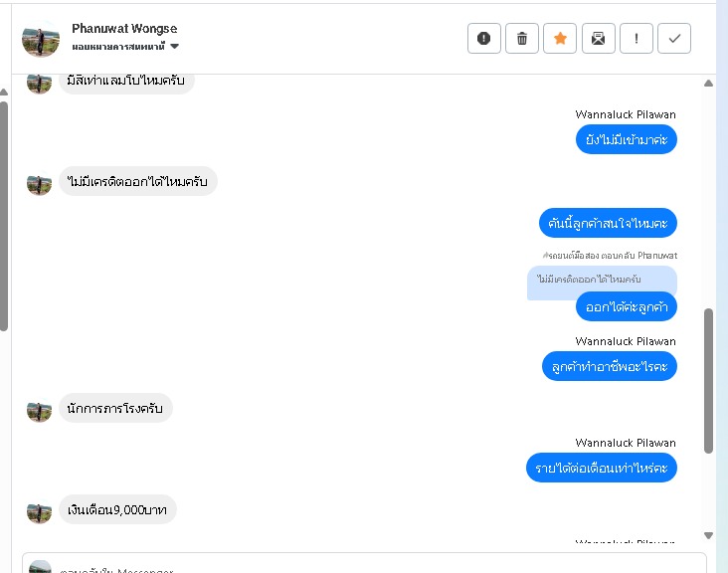Click the left panel scrollbar thumb
The image size is (728, 573).
(x=4, y=214)
